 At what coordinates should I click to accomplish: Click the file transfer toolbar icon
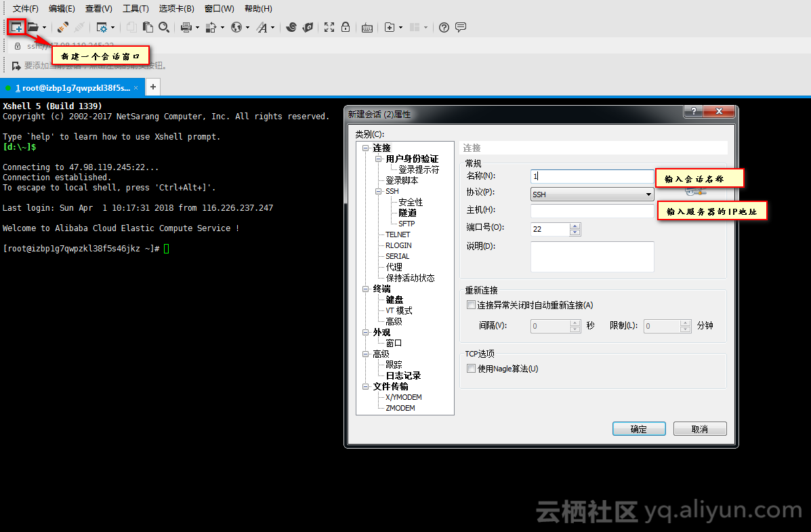coord(211,27)
